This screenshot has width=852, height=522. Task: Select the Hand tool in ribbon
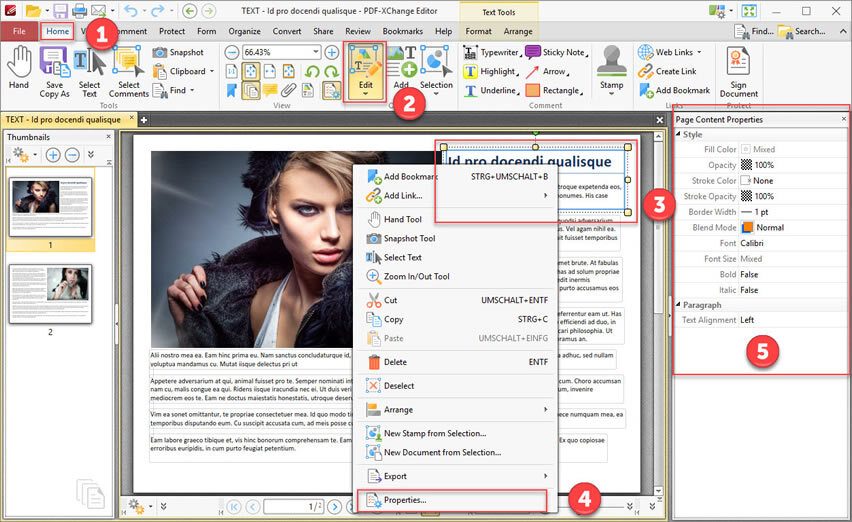[18, 70]
